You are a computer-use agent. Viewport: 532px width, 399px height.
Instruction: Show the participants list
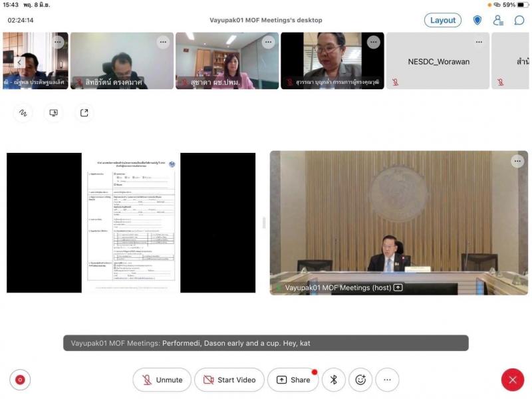(x=498, y=21)
